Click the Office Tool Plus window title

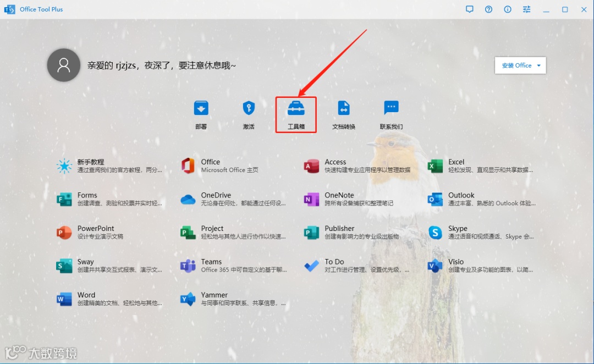click(x=41, y=9)
